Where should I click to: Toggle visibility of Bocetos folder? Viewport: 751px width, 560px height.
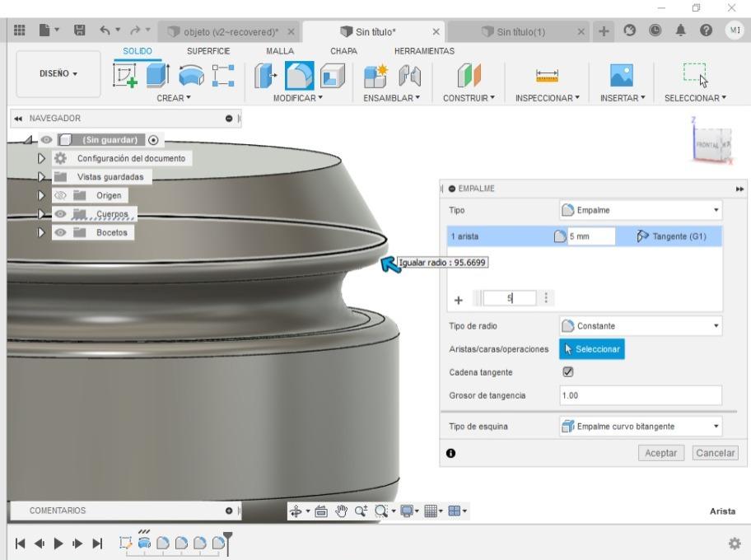[x=60, y=232]
